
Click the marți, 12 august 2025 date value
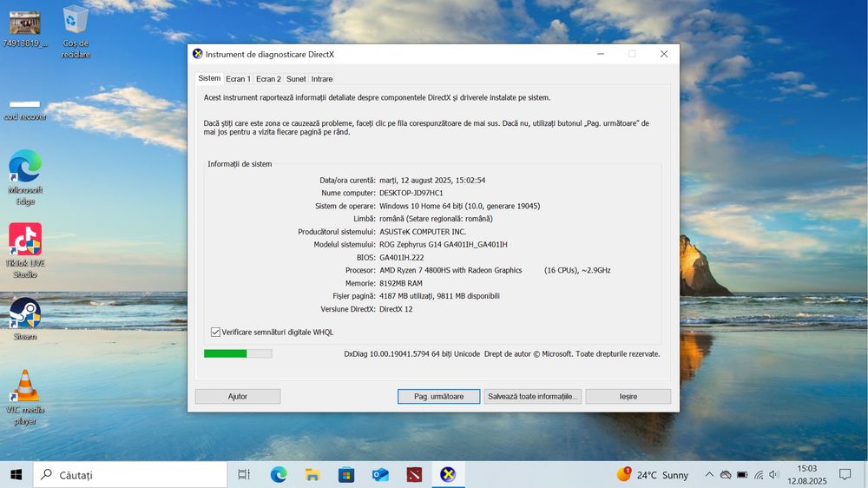pyautogui.click(x=432, y=181)
